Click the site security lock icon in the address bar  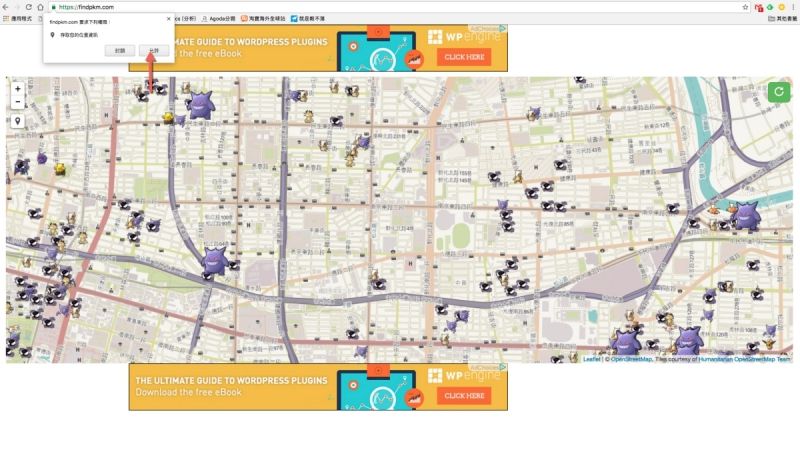click(x=54, y=7)
